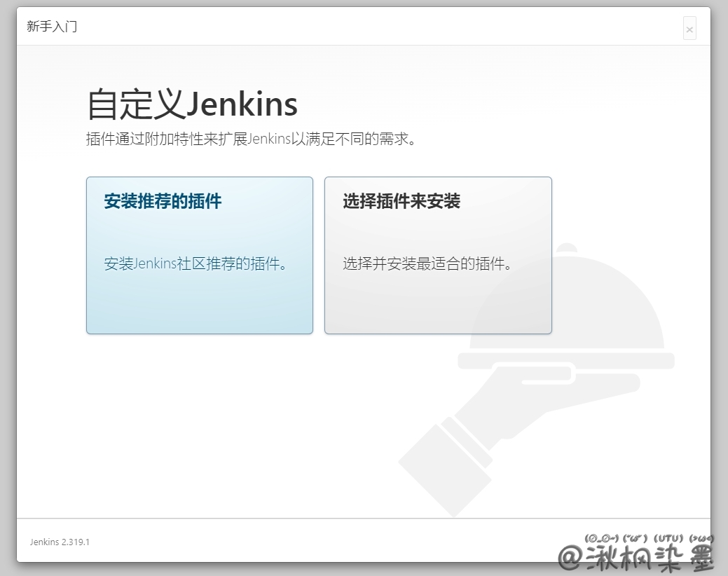Click the Jenkins 2.319.1 version label
Image resolution: width=728 pixels, height=576 pixels.
click(x=60, y=542)
